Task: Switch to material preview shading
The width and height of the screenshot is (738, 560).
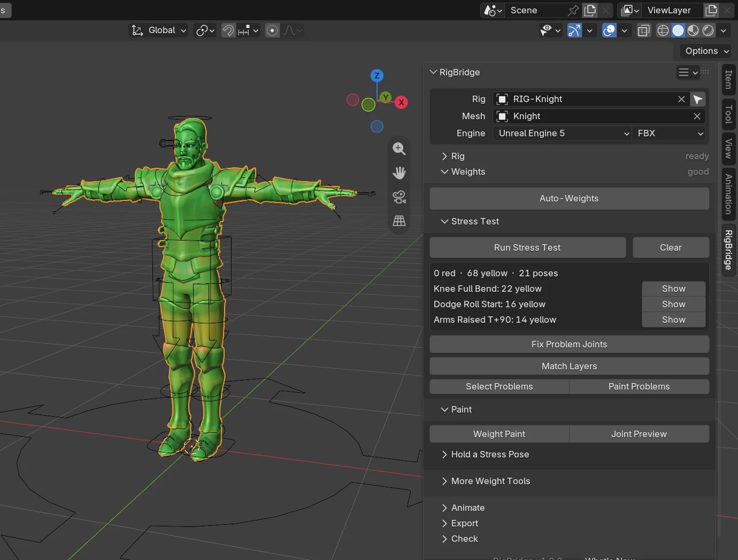Action: click(693, 30)
